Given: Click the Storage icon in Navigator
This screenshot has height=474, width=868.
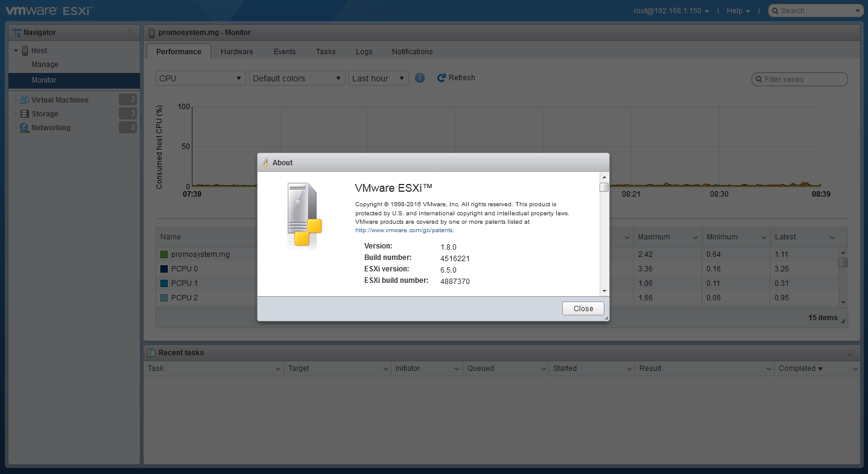Looking at the screenshot, I should pyautogui.click(x=25, y=113).
